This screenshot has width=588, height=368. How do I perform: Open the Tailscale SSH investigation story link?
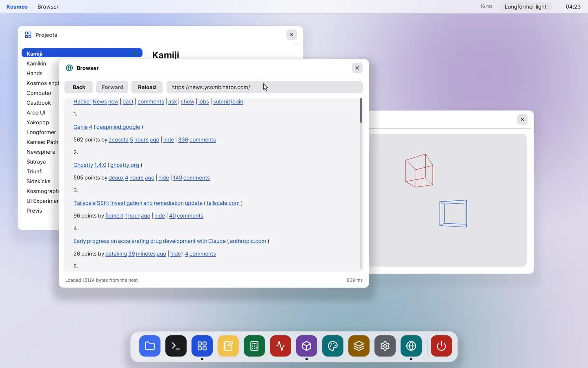(138, 203)
